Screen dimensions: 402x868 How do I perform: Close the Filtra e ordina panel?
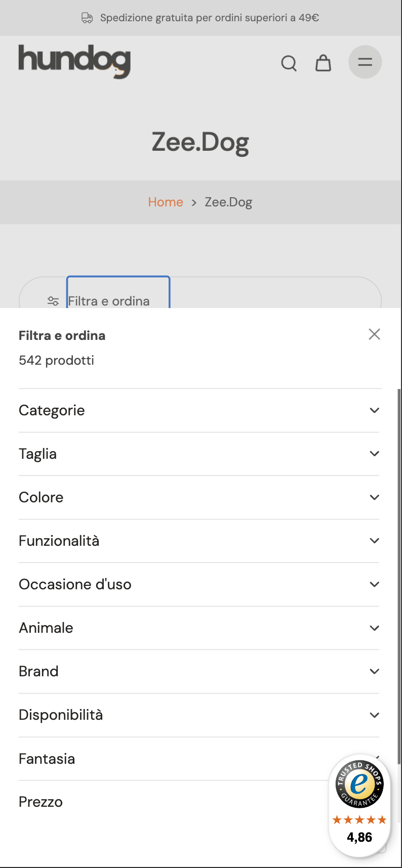pyautogui.click(x=375, y=334)
